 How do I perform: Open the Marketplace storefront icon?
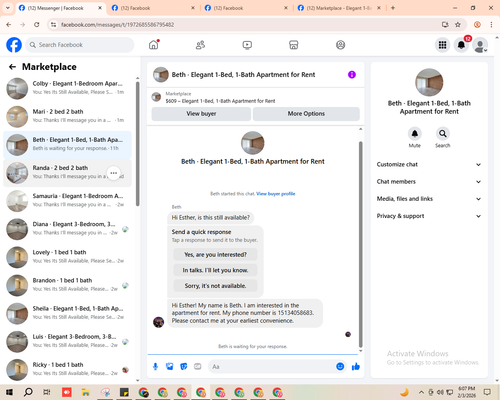294,45
